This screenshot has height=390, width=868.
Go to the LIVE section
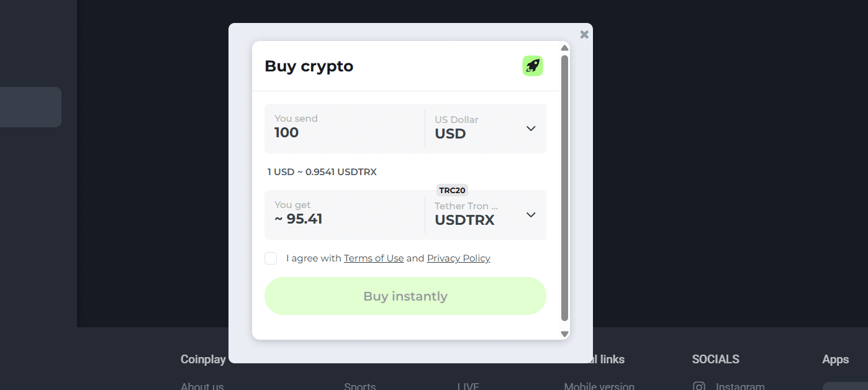(x=469, y=386)
